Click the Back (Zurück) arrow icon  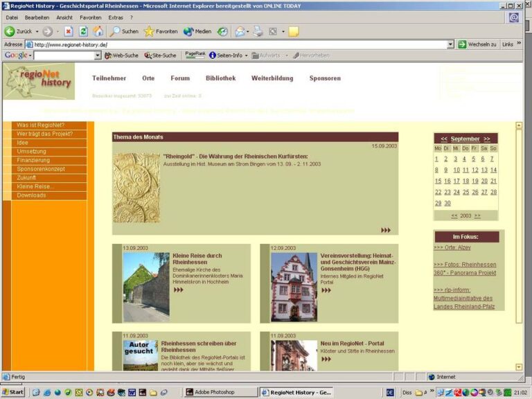(x=10, y=32)
